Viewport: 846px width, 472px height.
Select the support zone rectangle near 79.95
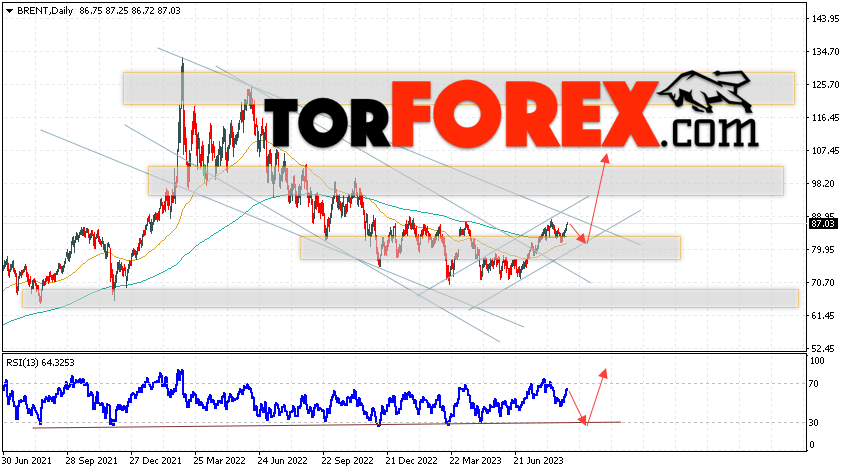pyautogui.click(x=490, y=248)
